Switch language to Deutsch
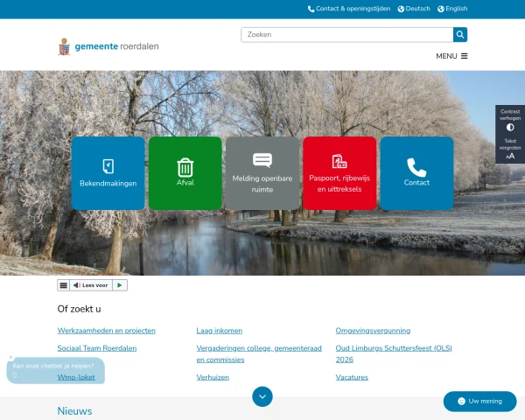525x420 pixels. point(413,9)
